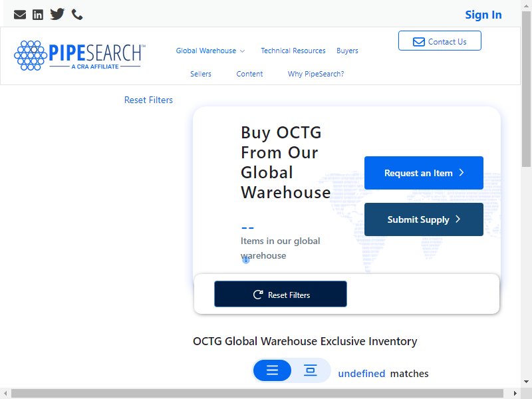Click the scroll right arrow
The width and height of the screenshot is (532, 399).
click(x=515, y=394)
